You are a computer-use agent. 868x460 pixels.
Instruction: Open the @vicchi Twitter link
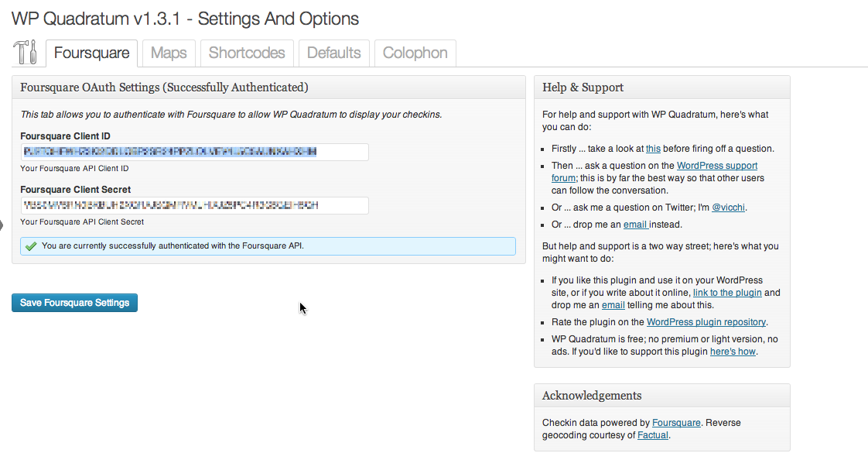click(728, 208)
